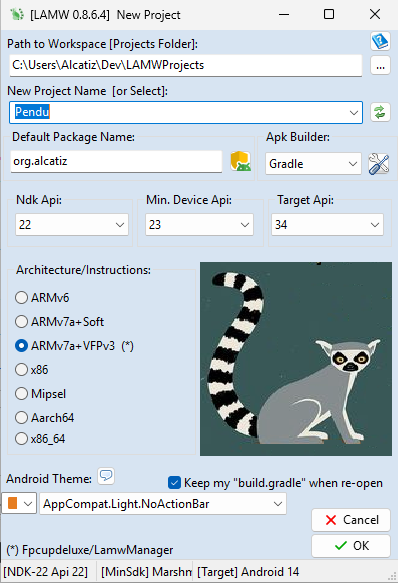Image resolution: width=398 pixels, height=583 pixels.
Task: Select the ARMv6 architecture
Action: coord(42,297)
